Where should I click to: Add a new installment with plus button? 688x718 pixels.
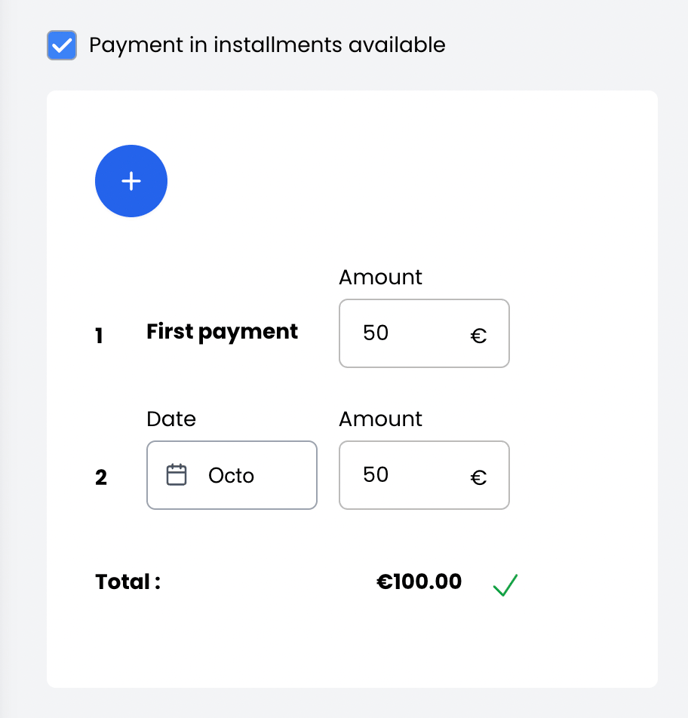coord(131,181)
